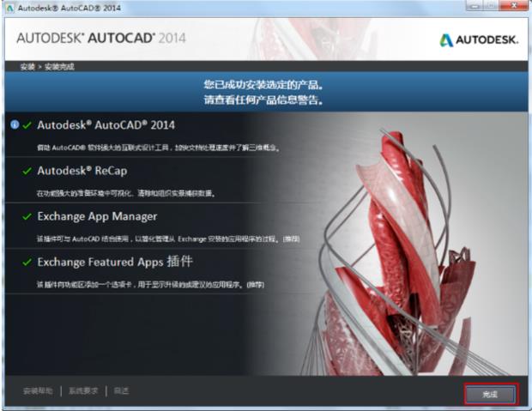The image size is (532, 411).
Task: Click the blue info icon beside AutoCAD 2014
Action: (x=15, y=124)
